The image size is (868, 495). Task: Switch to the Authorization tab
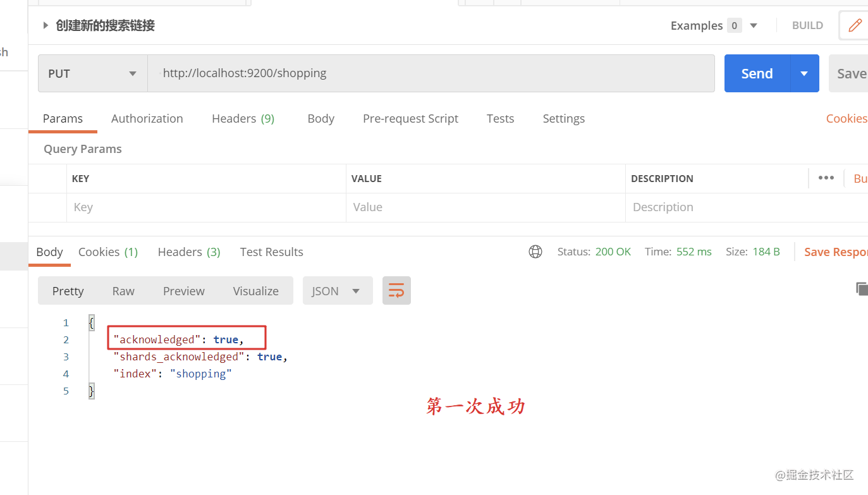[x=147, y=118]
